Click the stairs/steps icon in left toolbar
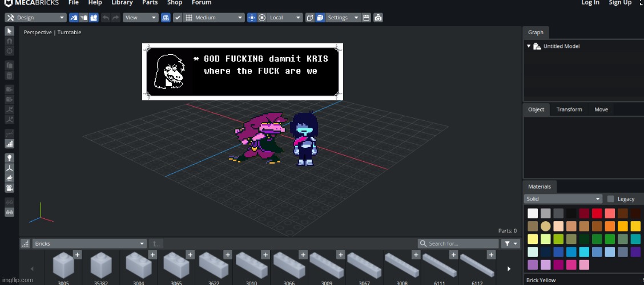644x285 pixels. pyautogui.click(x=10, y=144)
